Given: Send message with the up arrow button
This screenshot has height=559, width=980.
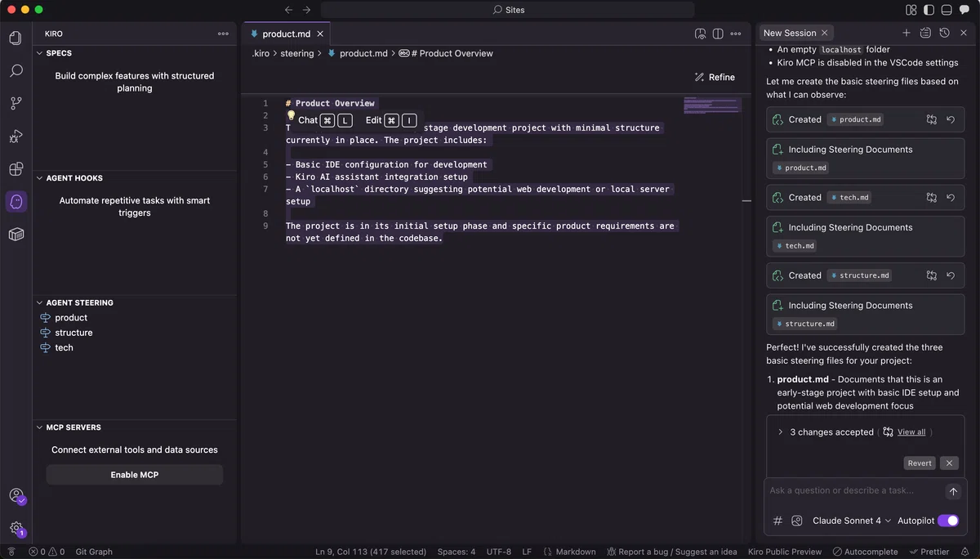Looking at the screenshot, I should click(x=953, y=491).
